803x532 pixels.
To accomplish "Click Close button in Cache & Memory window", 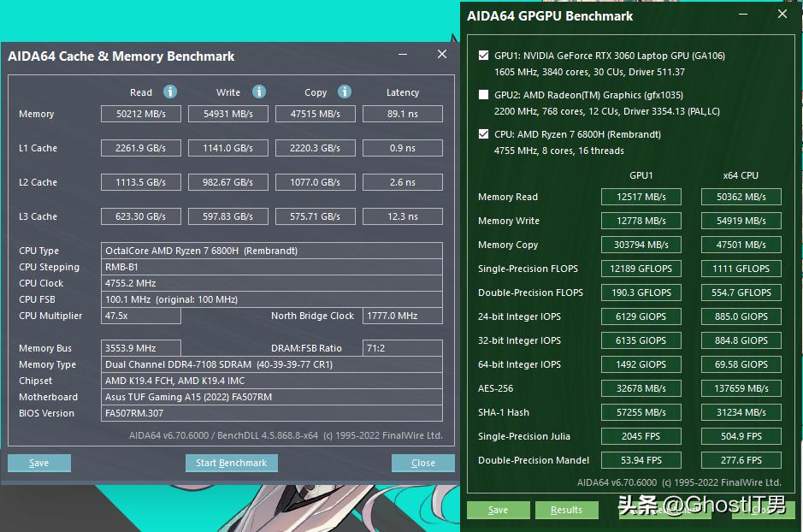I will pyautogui.click(x=422, y=463).
